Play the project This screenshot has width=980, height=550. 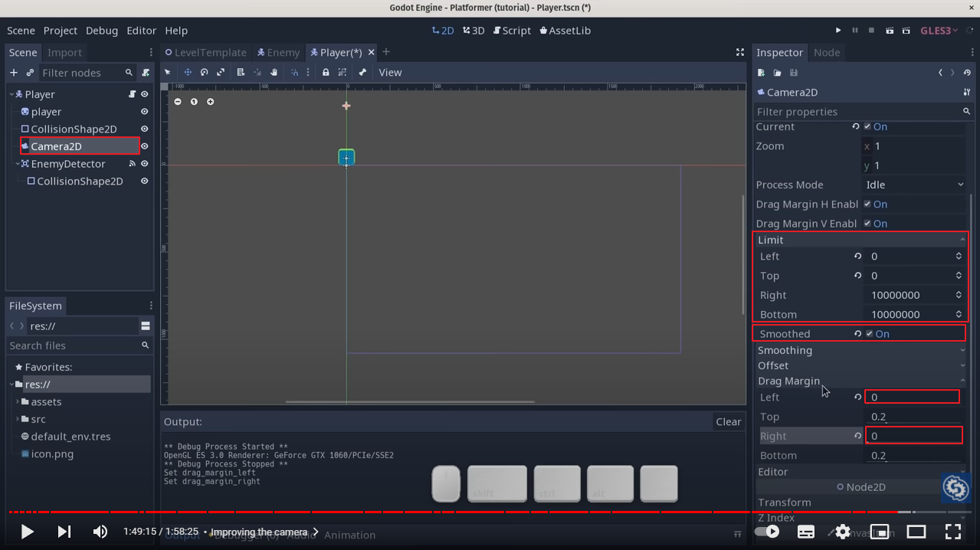pyautogui.click(x=838, y=31)
